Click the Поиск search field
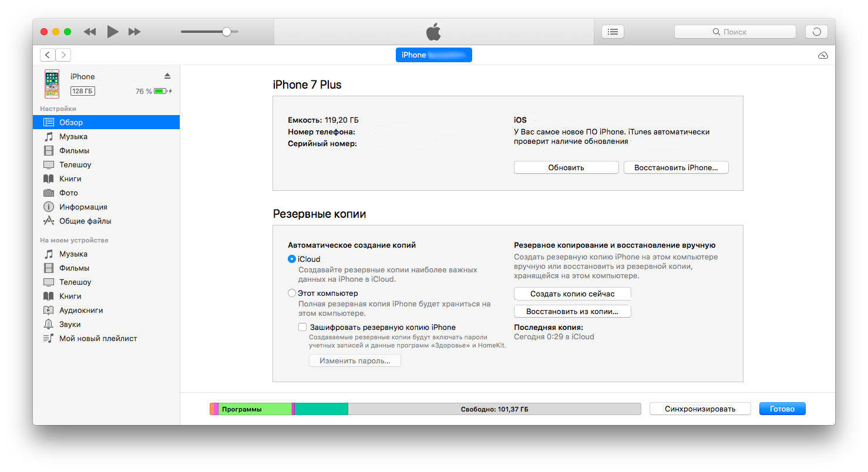868x472 pixels. point(735,32)
